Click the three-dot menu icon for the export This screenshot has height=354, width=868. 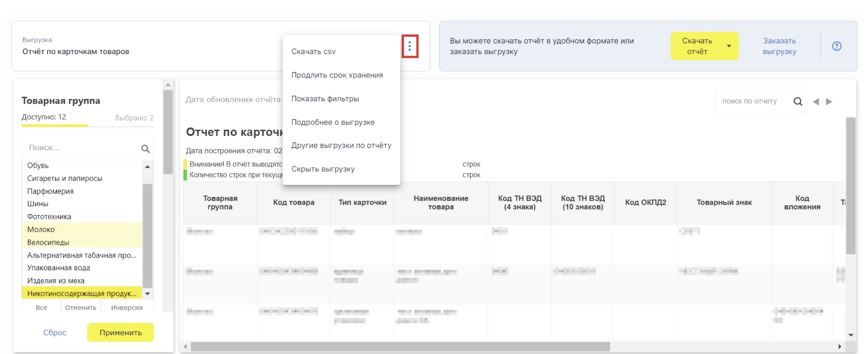point(409,46)
